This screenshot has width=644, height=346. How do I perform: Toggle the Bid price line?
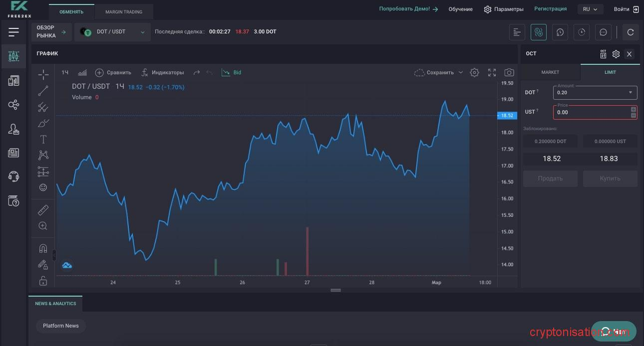(232, 72)
